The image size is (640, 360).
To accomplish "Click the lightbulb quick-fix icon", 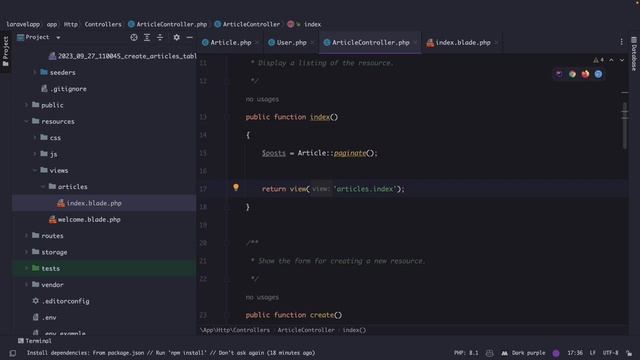I will coord(236,187).
